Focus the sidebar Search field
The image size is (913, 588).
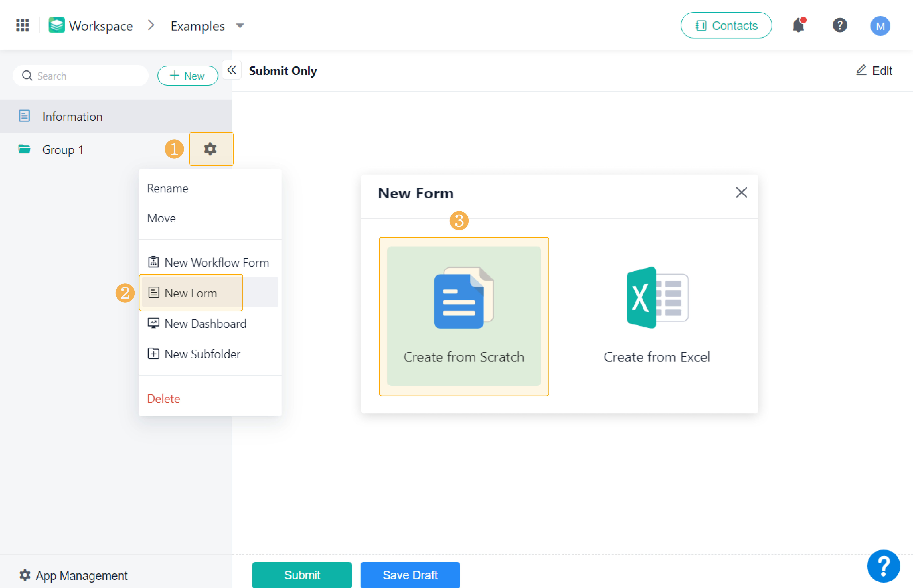[x=88, y=76]
